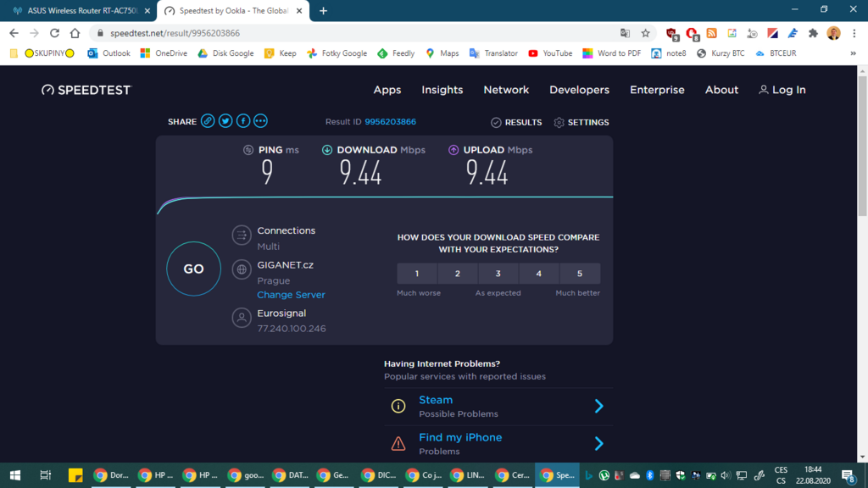Open the Translator bookmark
Screen dimensions: 868x488
coord(494,53)
